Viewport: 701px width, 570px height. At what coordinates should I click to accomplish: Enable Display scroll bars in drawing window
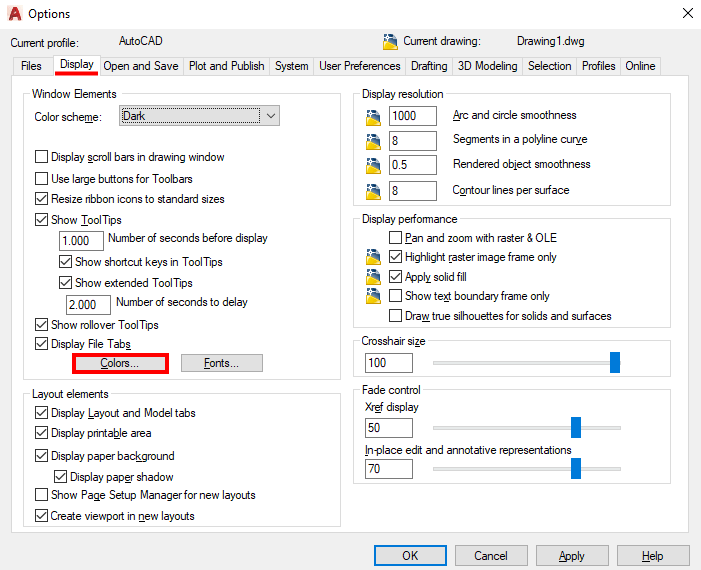coord(42,157)
